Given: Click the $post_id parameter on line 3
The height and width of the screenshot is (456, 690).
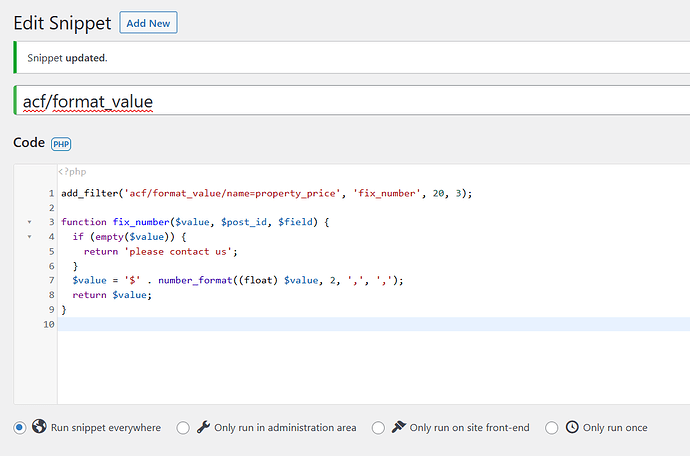Looking at the screenshot, I should [x=244, y=222].
